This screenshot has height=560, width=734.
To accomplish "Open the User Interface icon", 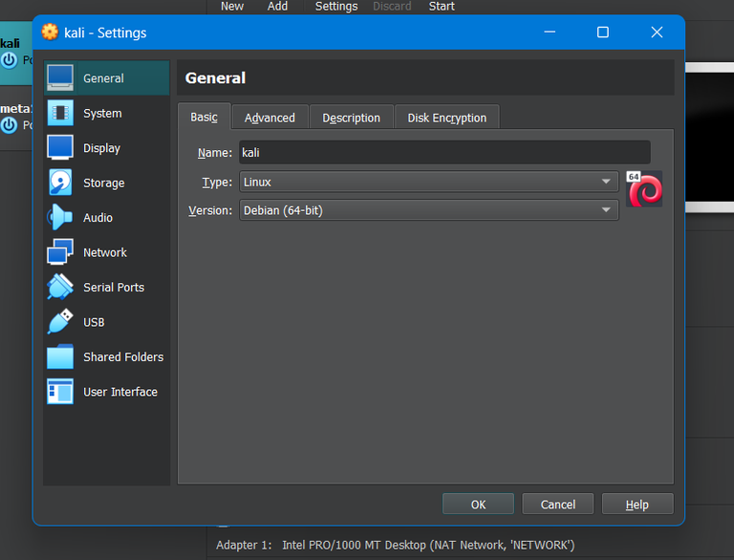I will pos(60,392).
